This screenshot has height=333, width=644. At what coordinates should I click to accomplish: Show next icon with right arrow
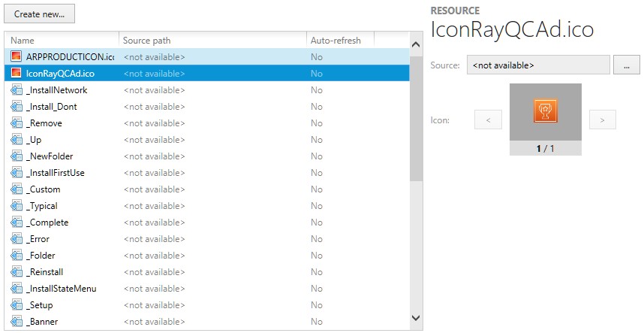click(x=602, y=119)
